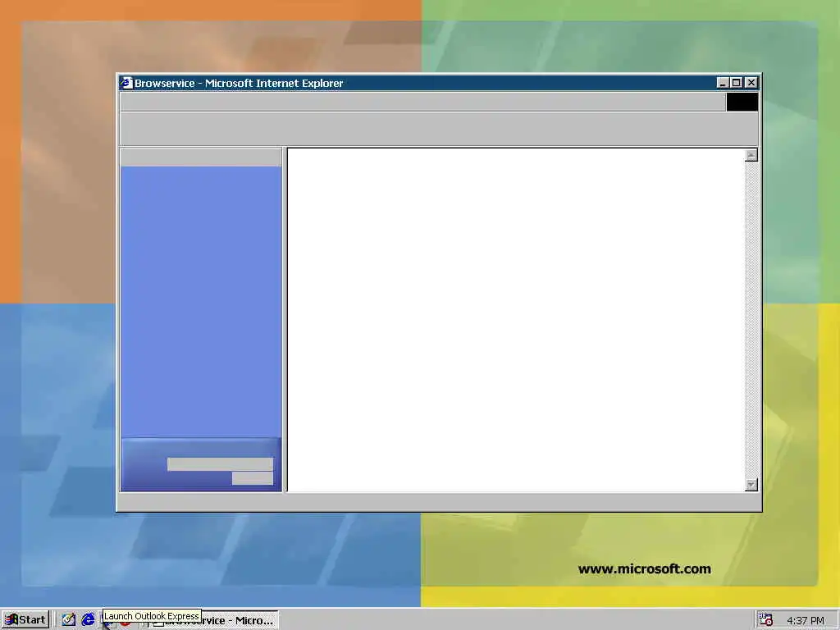This screenshot has width=840, height=630.
Task: Close the Browservice Internet Explorer window
Action: [751, 83]
